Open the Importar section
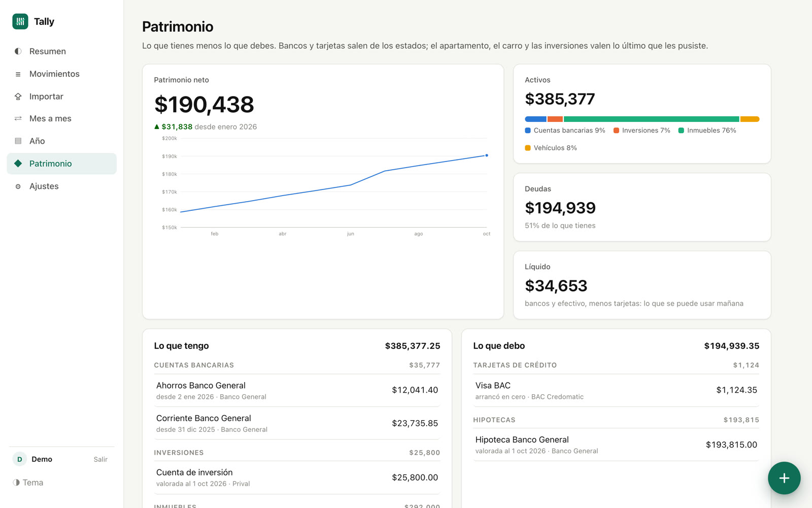Screen dimensions: 812x508 pyautogui.click(x=61, y=97)
